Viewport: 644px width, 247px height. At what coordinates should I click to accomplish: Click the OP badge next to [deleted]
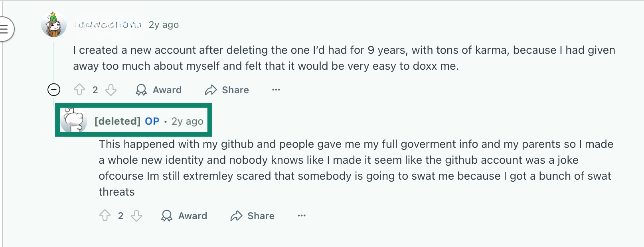click(152, 121)
